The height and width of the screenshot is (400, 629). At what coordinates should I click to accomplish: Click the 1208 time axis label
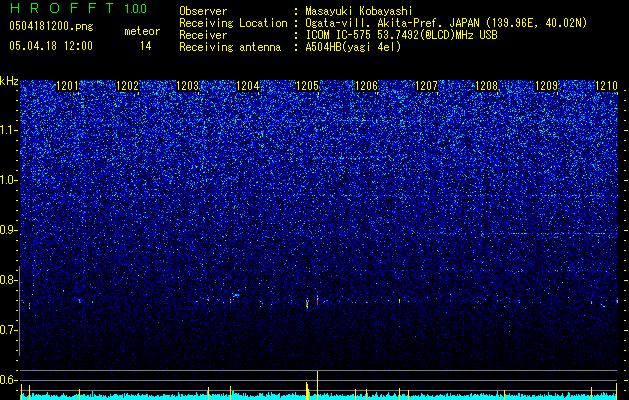tap(486, 86)
